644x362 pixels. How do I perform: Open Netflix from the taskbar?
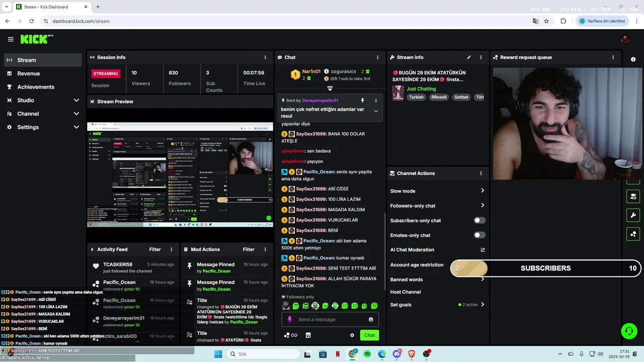[x=338, y=354]
